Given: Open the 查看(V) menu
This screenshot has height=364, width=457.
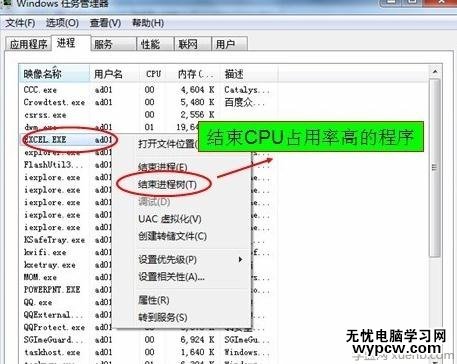Looking at the screenshot, I should click(105, 23).
